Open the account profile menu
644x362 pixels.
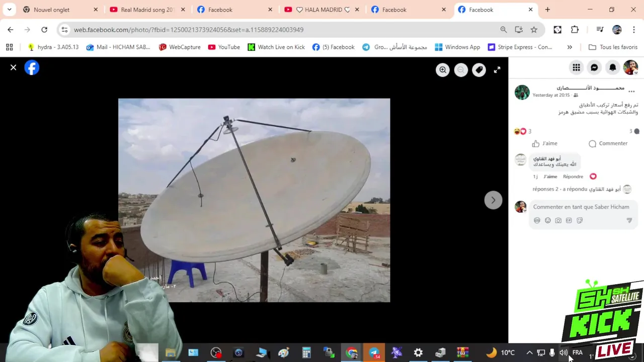pyautogui.click(x=630, y=67)
